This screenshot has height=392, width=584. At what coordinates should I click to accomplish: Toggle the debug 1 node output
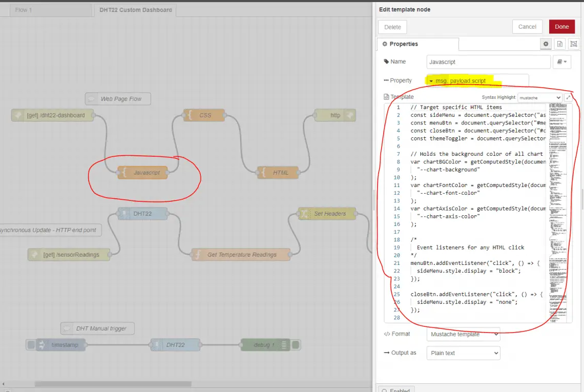click(296, 345)
